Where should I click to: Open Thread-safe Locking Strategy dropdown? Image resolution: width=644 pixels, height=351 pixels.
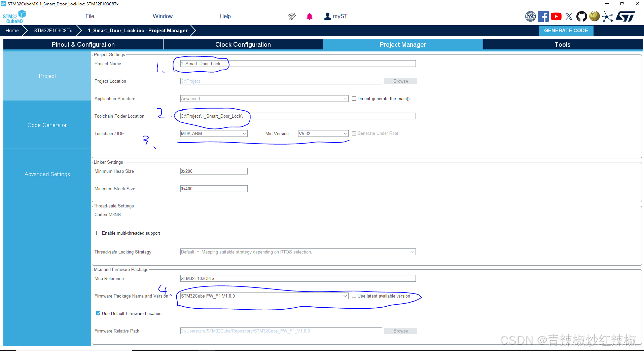pyautogui.click(x=298, y=252)
